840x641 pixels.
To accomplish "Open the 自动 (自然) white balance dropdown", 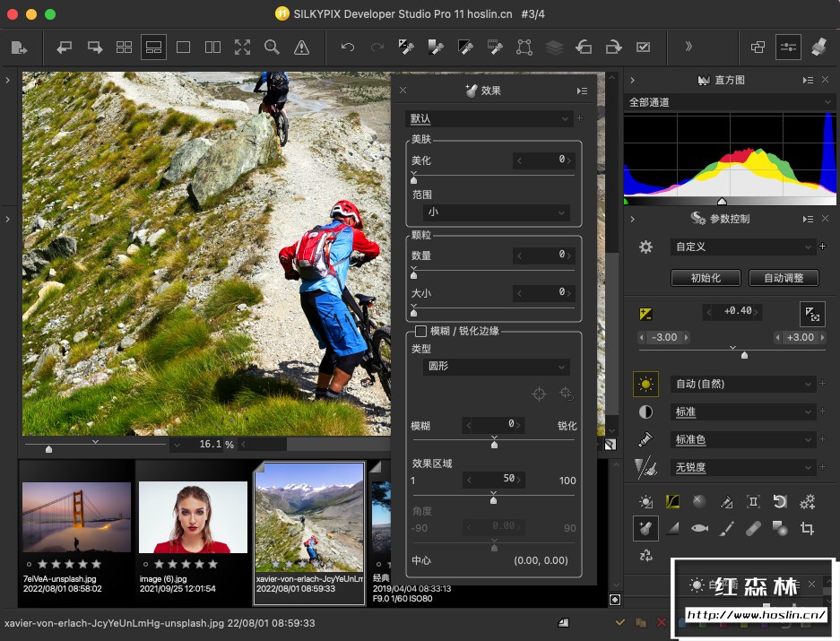I will pos(742,384).
